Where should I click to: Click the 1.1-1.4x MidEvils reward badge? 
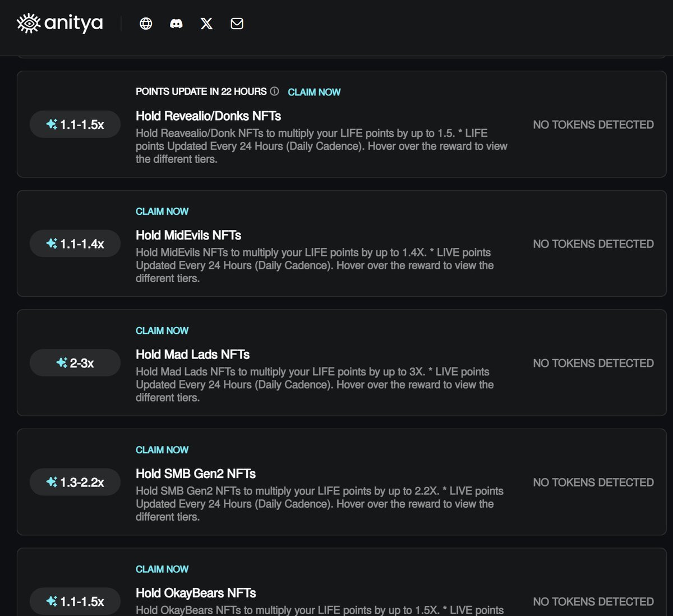coord(75,243)
